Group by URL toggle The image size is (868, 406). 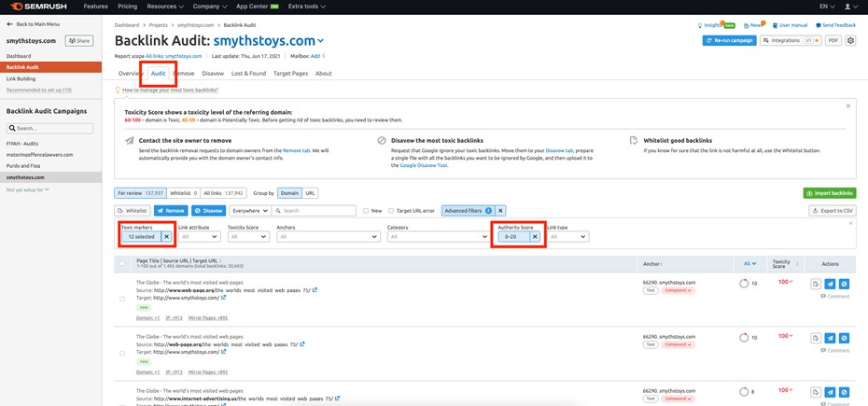310,193
